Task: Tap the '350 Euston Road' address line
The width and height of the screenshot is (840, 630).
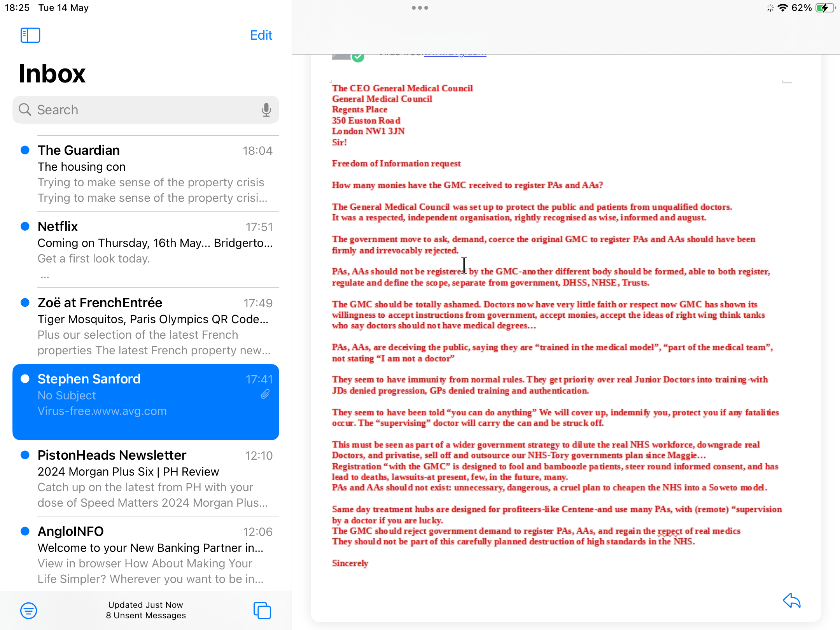Action: pyautogui.click(x=366, y=121)
